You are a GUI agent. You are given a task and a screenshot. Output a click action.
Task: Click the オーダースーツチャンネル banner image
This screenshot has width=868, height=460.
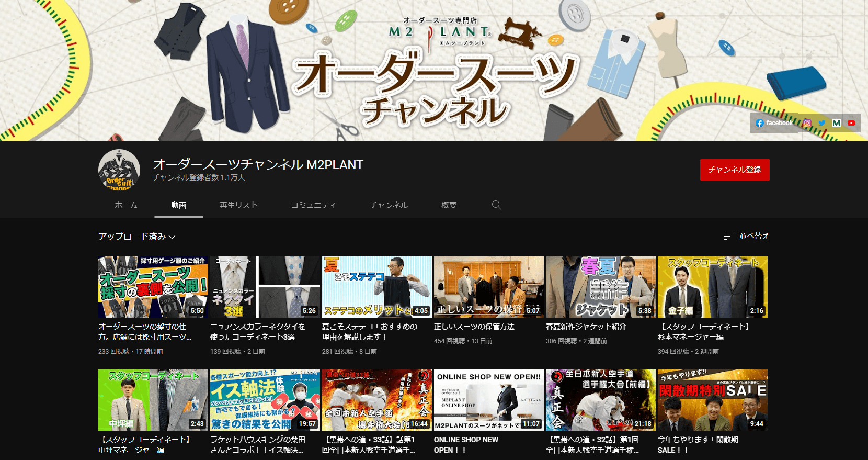(434, 70)
